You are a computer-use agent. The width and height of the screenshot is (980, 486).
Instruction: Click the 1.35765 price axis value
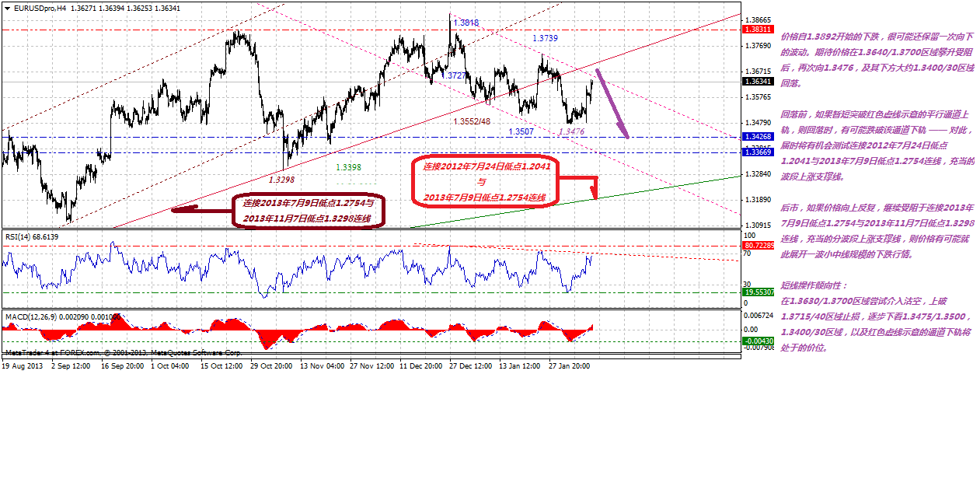point(757,97)
